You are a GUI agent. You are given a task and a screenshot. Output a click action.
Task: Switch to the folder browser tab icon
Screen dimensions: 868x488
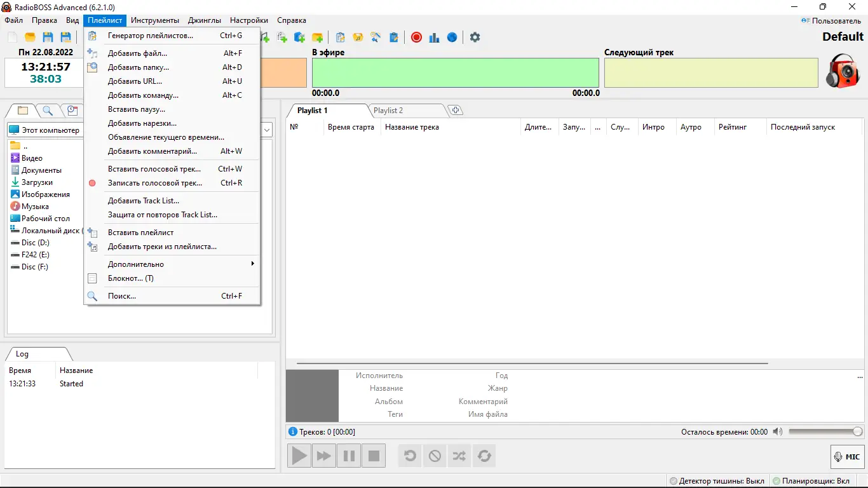[x=23, y=111]
